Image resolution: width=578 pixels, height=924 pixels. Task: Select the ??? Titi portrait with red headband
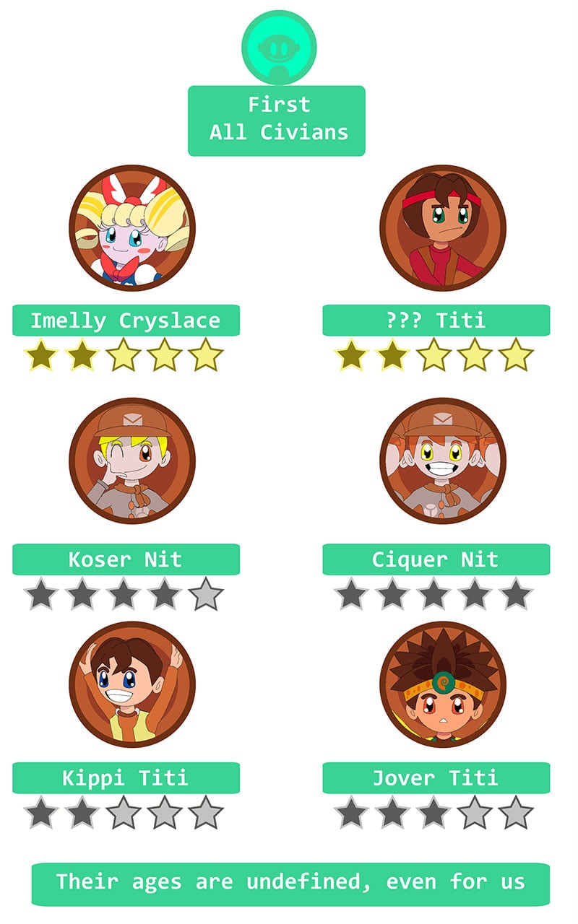coord(443,228)
